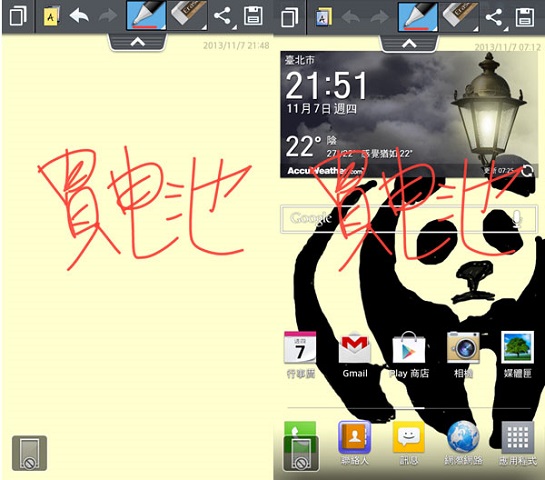The image size is (545, 480).
Task: Open the 應用程式 app drawer
Action: [518, 443]
